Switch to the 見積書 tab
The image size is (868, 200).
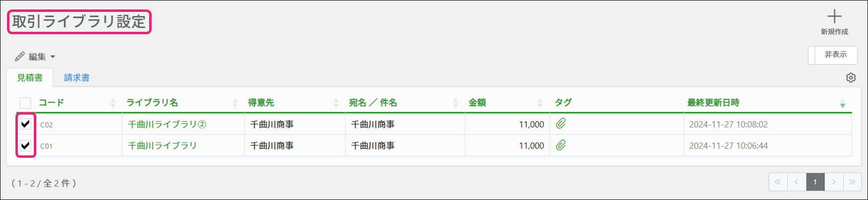click(30, 78)
